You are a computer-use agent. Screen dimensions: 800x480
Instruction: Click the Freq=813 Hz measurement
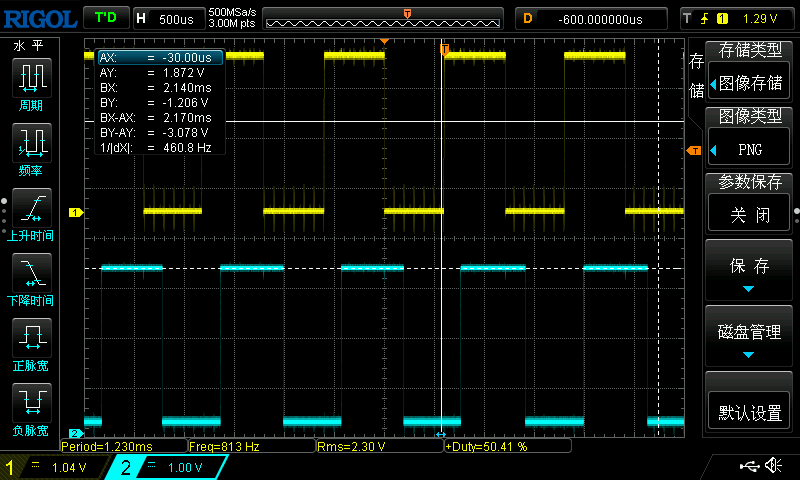pyautogui.click(x=252, y=446)
